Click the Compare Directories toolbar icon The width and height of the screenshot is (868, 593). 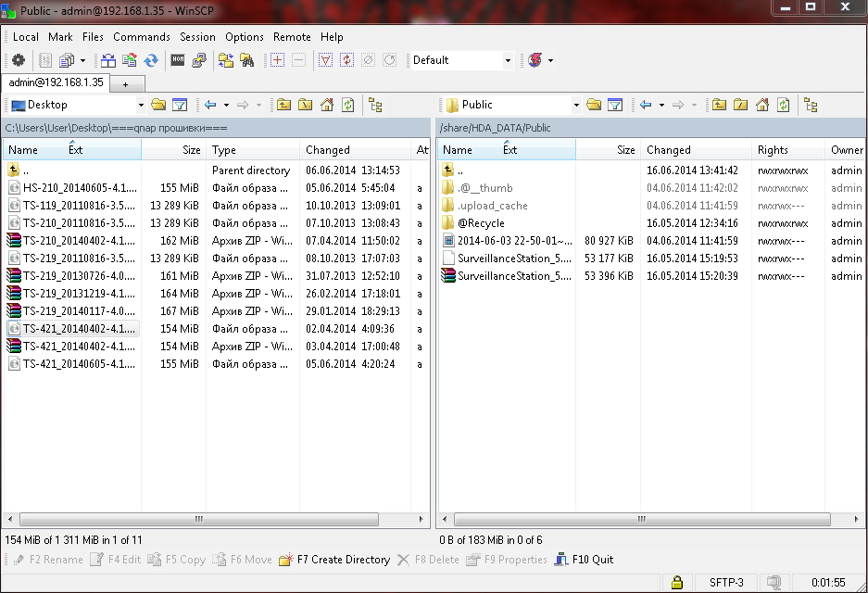(108, 60)
